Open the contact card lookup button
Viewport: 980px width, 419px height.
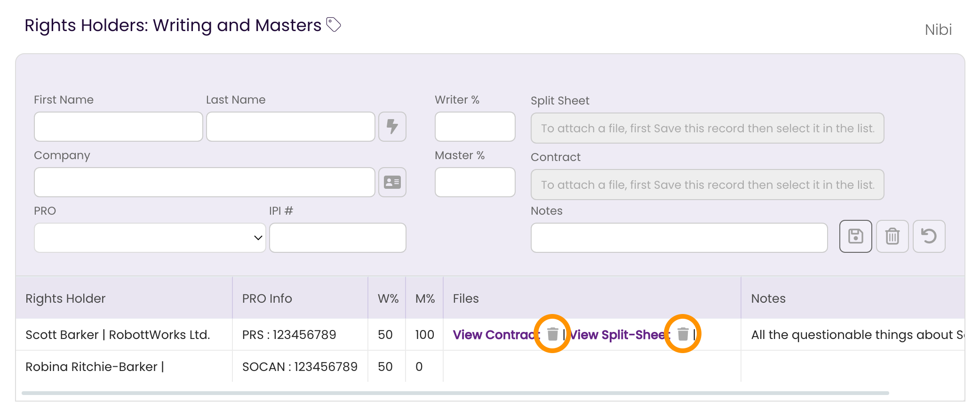(x=392, y=182)
